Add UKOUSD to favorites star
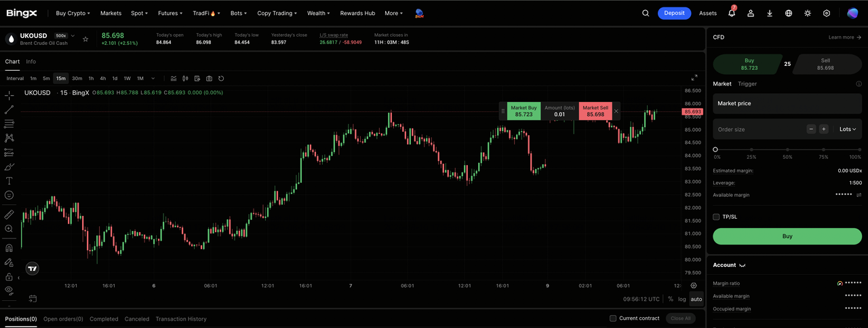This screenshot has width=868, height=328. [85, 39]
